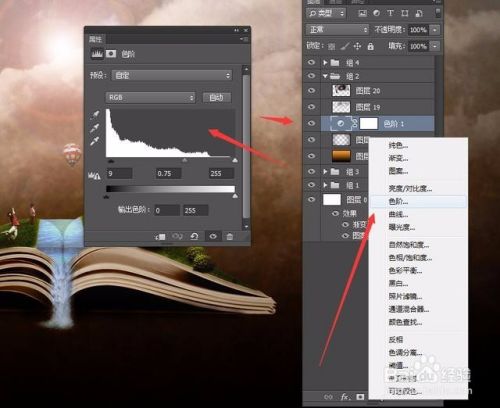
Task: Click the shadow input field showing 9
Action: tap(119, 173)
